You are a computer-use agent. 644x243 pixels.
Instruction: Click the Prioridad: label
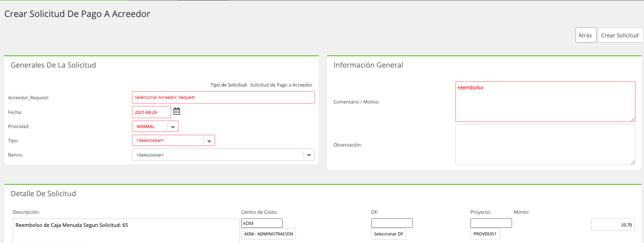[x=19, y=127]
